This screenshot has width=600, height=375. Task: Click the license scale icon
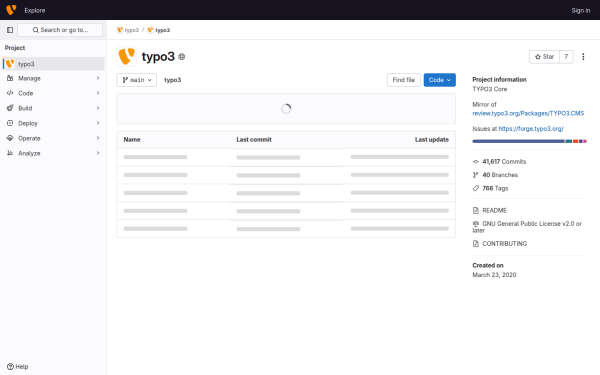[x=476, y=223]
